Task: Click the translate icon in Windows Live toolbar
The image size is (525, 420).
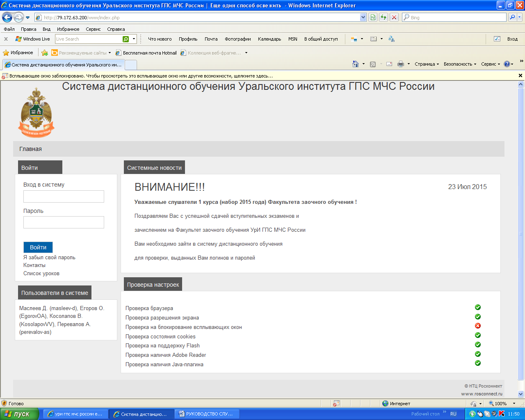Action: pos(392,39)
